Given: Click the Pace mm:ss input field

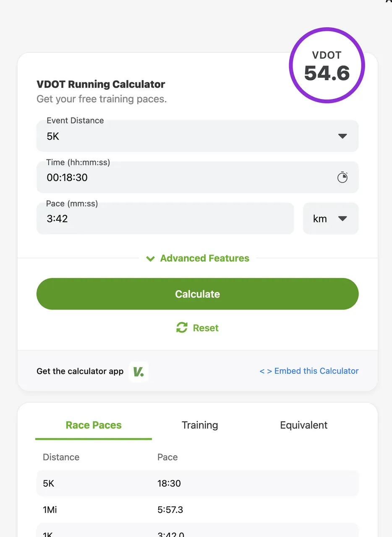Looking at the screenshot, I should [x=165, y=219].
